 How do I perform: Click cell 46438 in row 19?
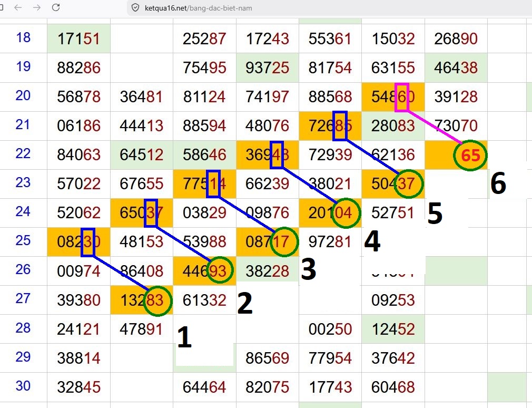click(456, 67)
